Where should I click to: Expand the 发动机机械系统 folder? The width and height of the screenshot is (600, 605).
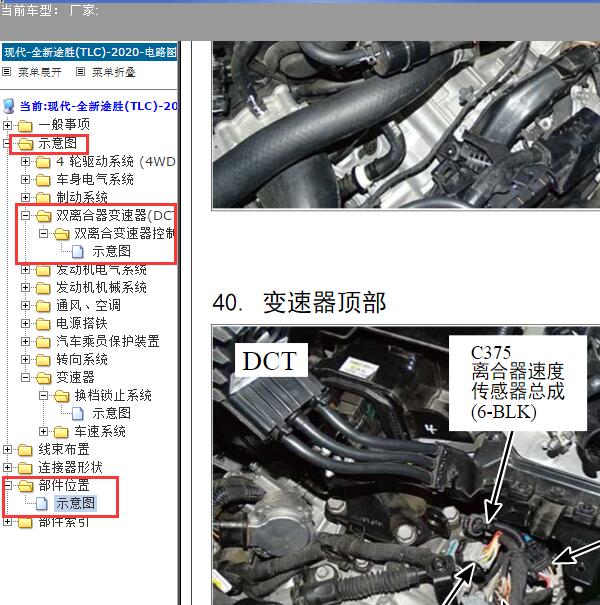[25, 287]
